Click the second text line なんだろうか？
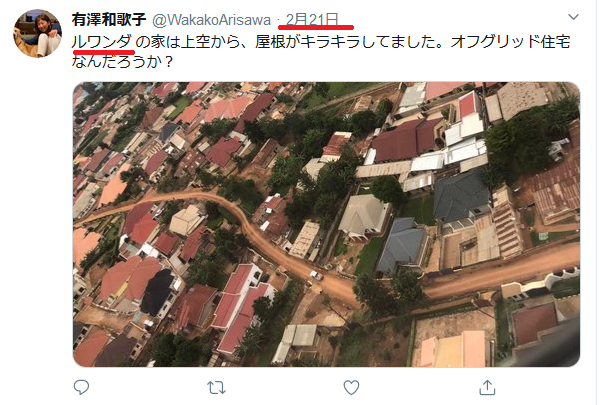Image resolution: width=600 pixels, height=405 pixels. click(122, 61)
